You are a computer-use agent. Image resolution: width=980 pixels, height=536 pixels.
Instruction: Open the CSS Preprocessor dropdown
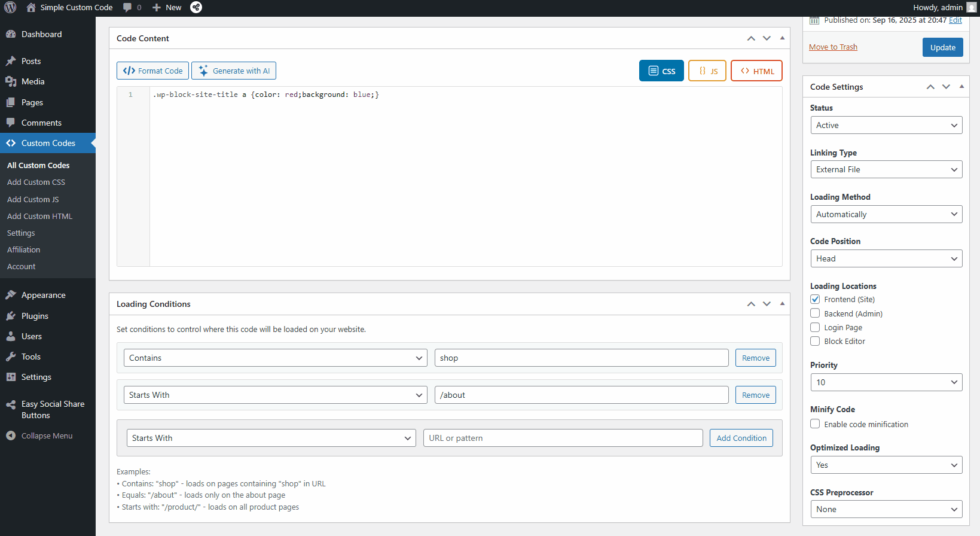tap(886, 509)
